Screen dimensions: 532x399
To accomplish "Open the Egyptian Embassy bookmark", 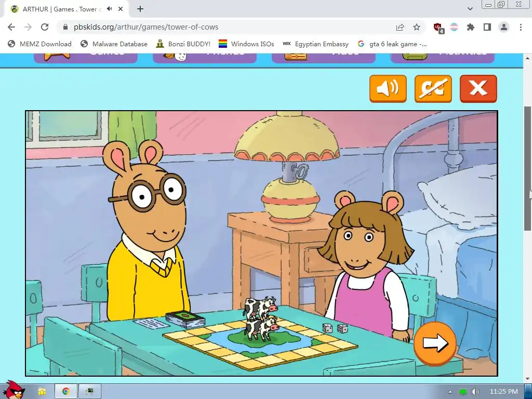I will point(316,44).
